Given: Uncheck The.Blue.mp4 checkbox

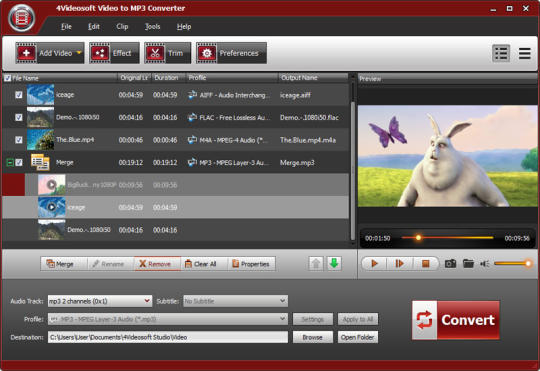Looking at the screenshot, I should click(19, 140).
